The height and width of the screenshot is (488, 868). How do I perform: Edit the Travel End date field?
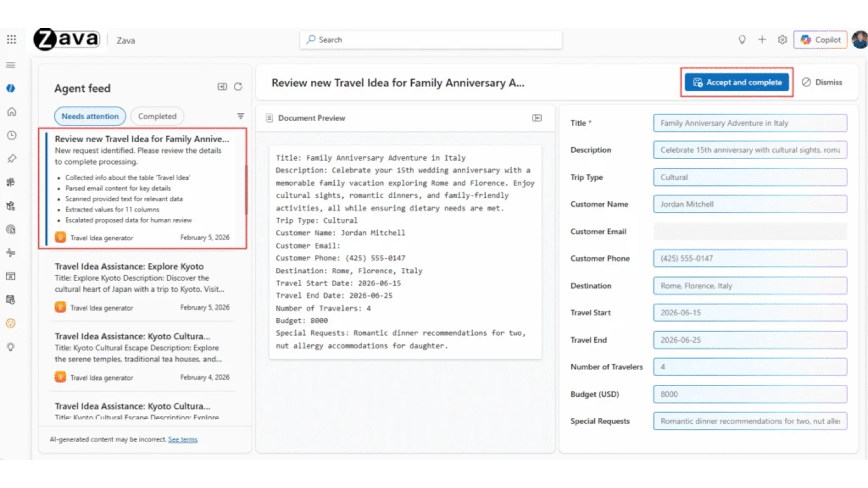[x=750, y=340]
